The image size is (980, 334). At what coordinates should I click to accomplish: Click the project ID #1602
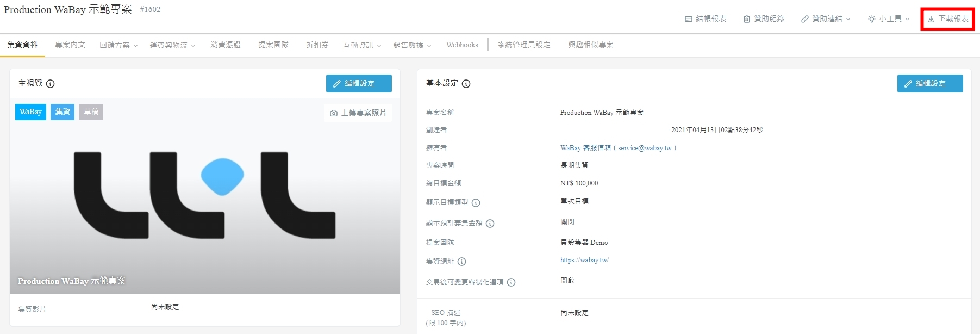(150, 9)
